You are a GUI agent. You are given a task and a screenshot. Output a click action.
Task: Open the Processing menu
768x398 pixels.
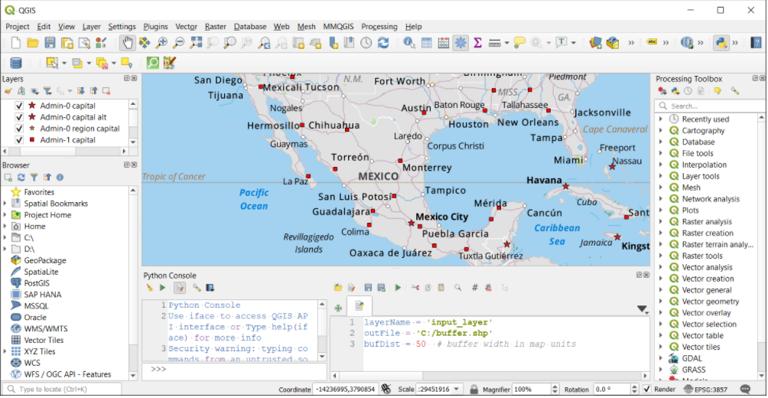[x=379, y=26]
